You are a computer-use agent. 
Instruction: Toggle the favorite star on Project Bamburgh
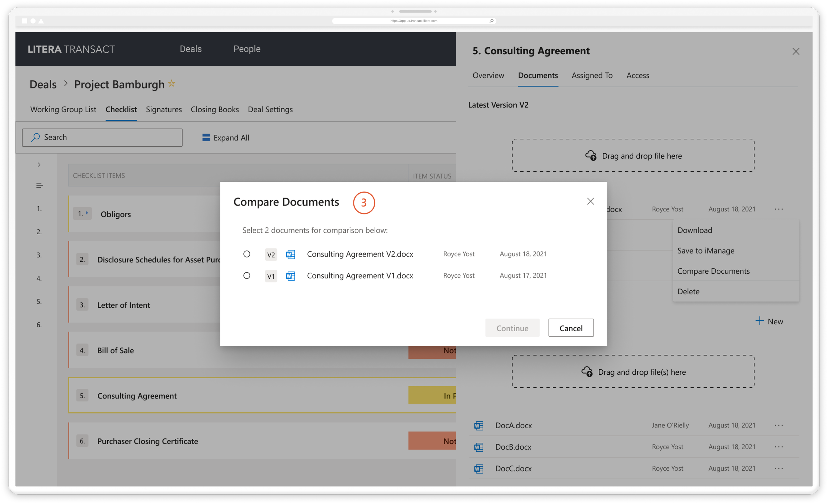click(x=171, y=83)
